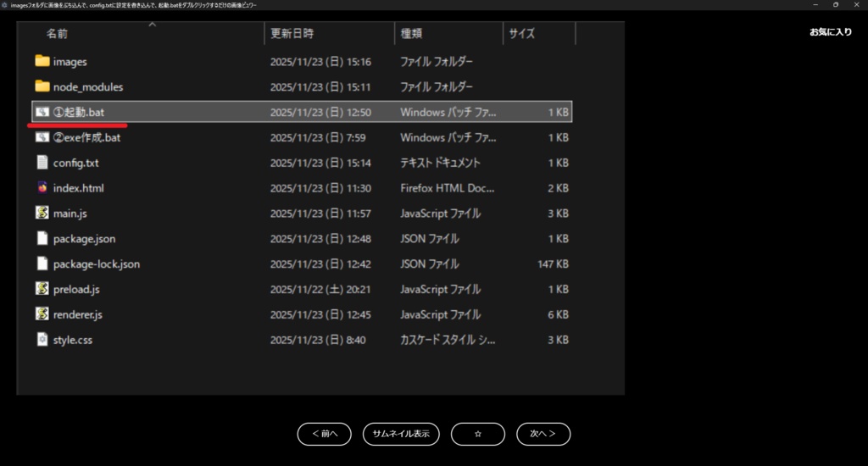Open the お気に入り favorites list

coord(831,32)
